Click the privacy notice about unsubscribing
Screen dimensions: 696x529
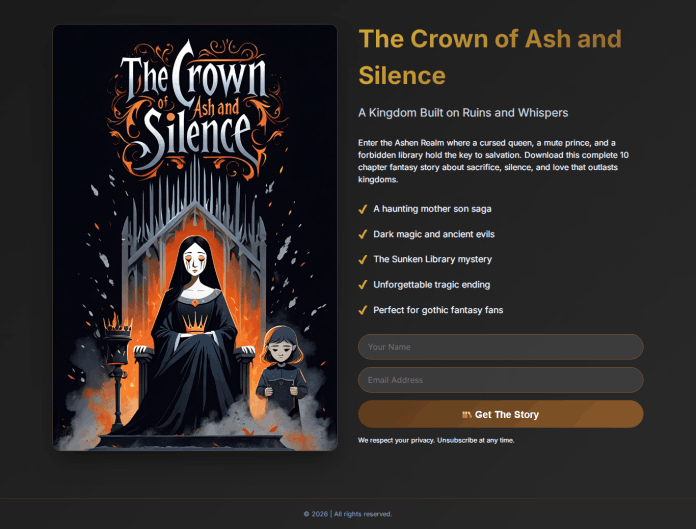[x=436, y=440]
